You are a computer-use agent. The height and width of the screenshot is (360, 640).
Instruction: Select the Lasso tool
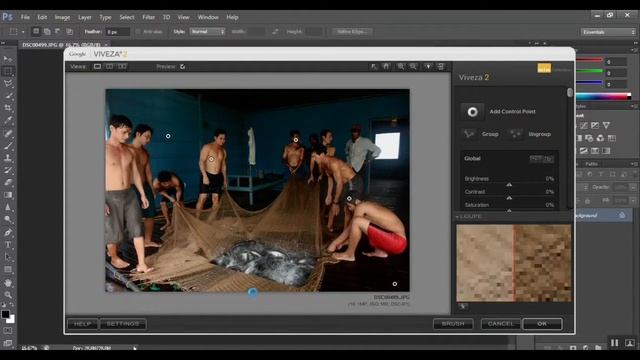[x=8, y=83]
